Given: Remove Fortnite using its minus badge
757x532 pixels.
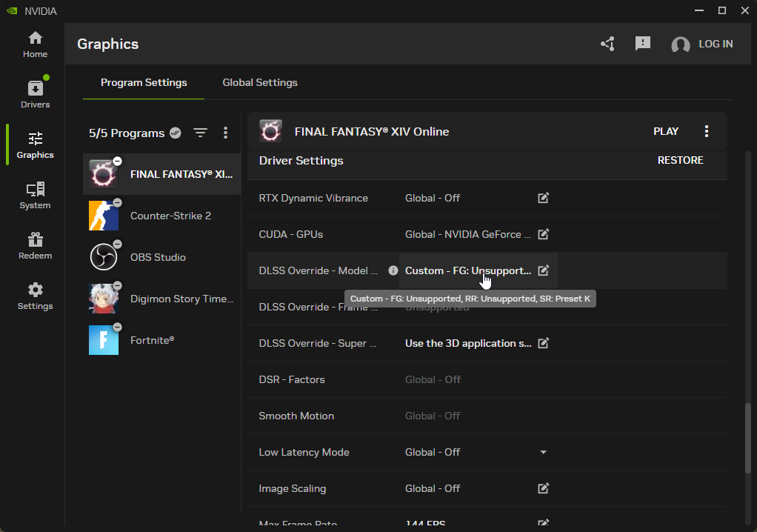Looking at the screenshot, I should pyautogui.click(x=118, y=327).
